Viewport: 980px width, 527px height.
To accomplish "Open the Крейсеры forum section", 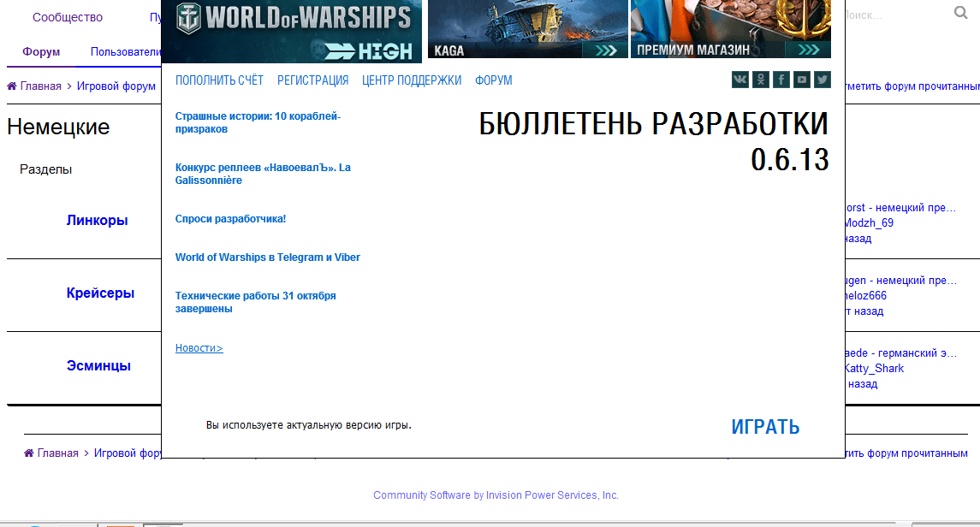I will [x=101, y=293].
